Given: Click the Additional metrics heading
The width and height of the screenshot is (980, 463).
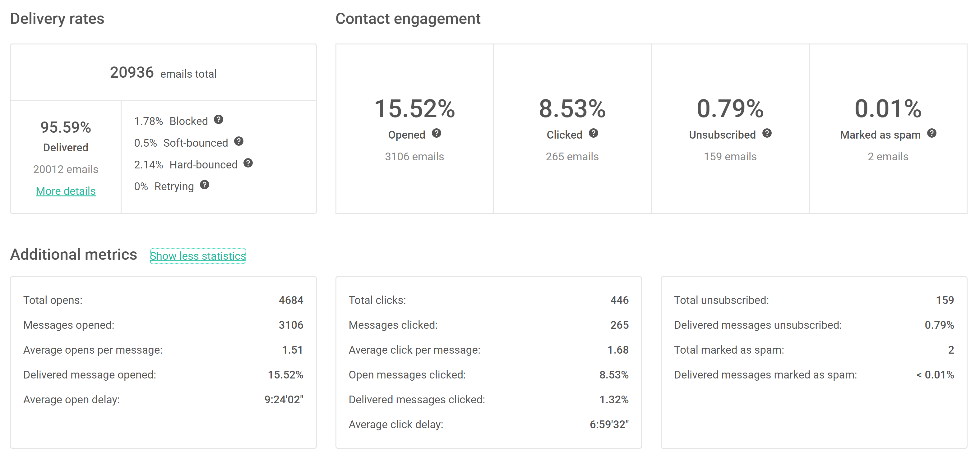Looking at the screenshot, I should point(73,254).
